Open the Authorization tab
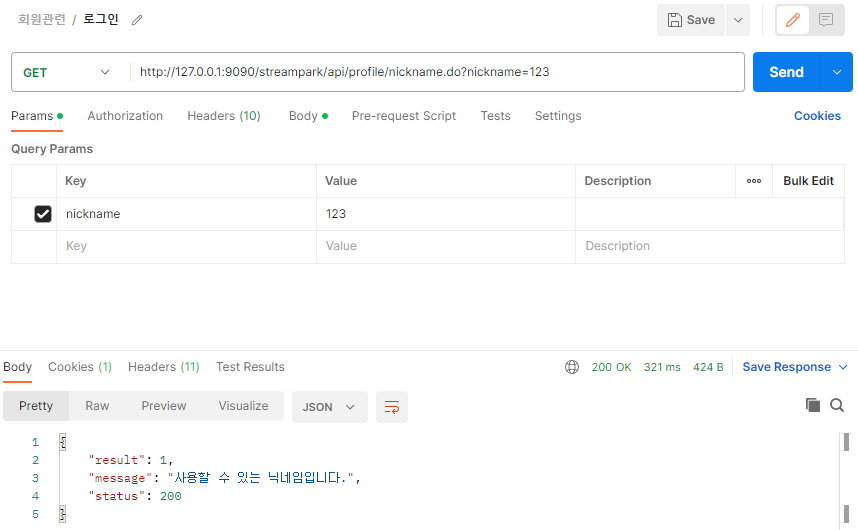 pyautogui.click(x=125, y=116)
